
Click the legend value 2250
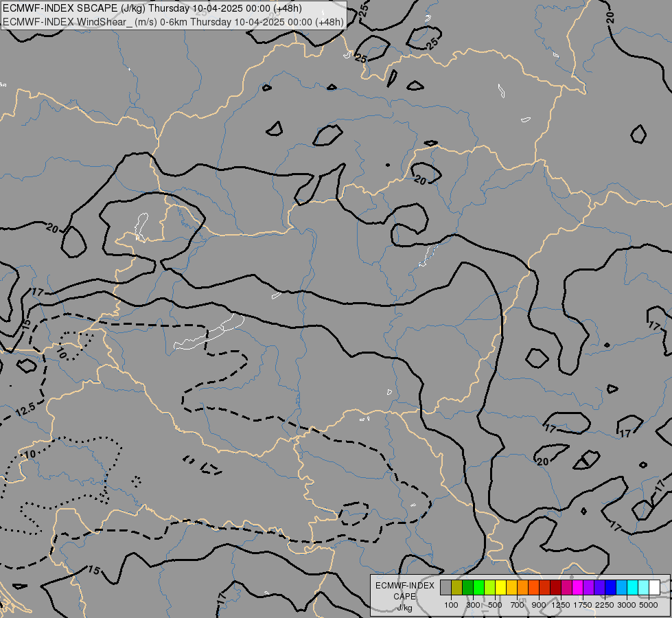tap(605, 605)
